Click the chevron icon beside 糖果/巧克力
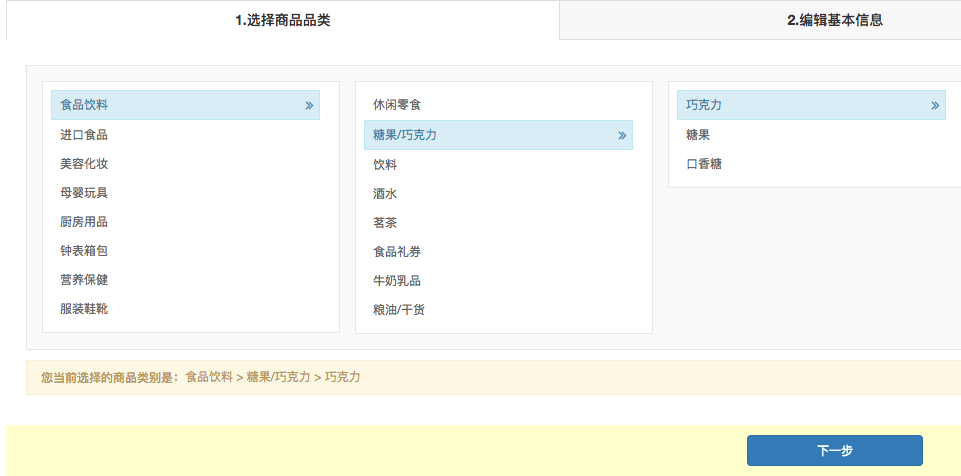The width and height of the screenshot is (961, 476). [x=622, y=135]
